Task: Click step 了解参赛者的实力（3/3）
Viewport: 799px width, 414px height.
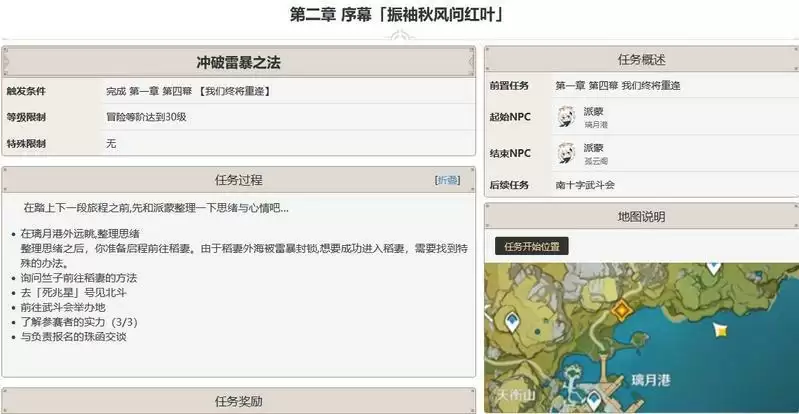Action: click(79, 322)
